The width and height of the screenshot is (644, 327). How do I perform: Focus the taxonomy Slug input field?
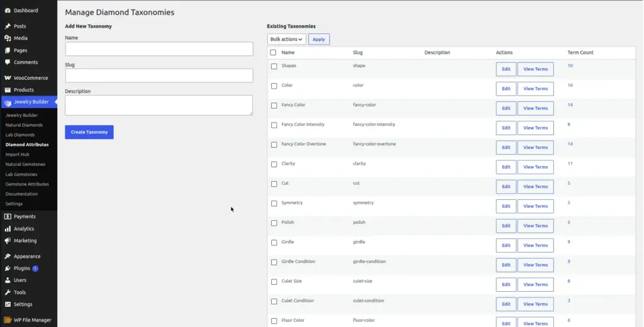159,75
